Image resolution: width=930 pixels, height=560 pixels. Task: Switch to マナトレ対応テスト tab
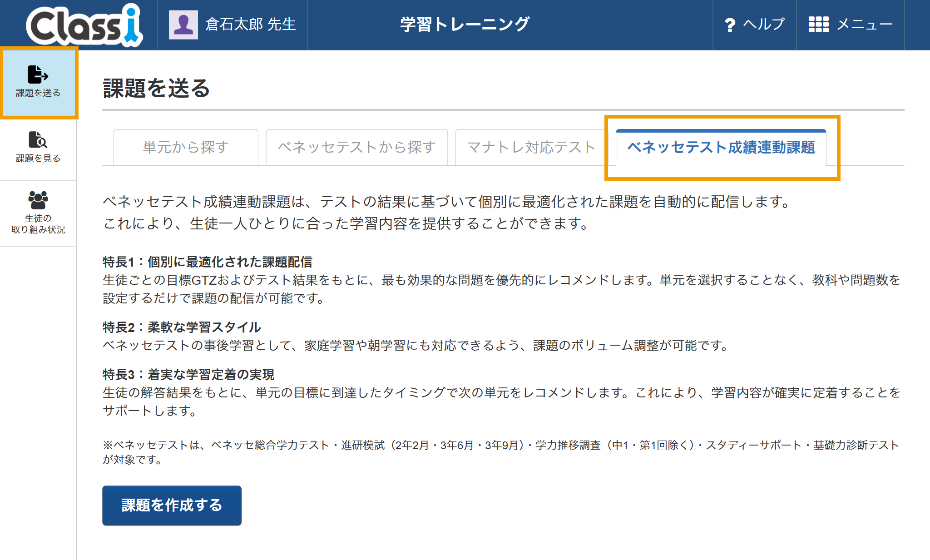[x=531, y=148]
